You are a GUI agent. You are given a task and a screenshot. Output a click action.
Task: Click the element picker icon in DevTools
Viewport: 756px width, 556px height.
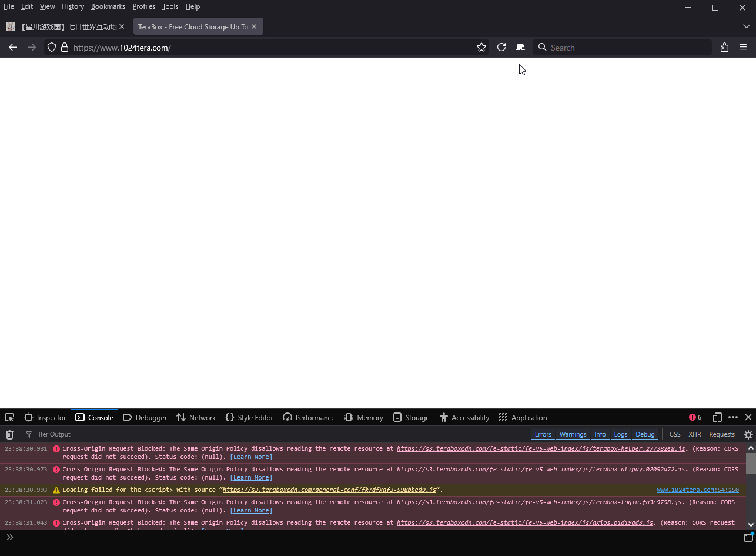9,417
